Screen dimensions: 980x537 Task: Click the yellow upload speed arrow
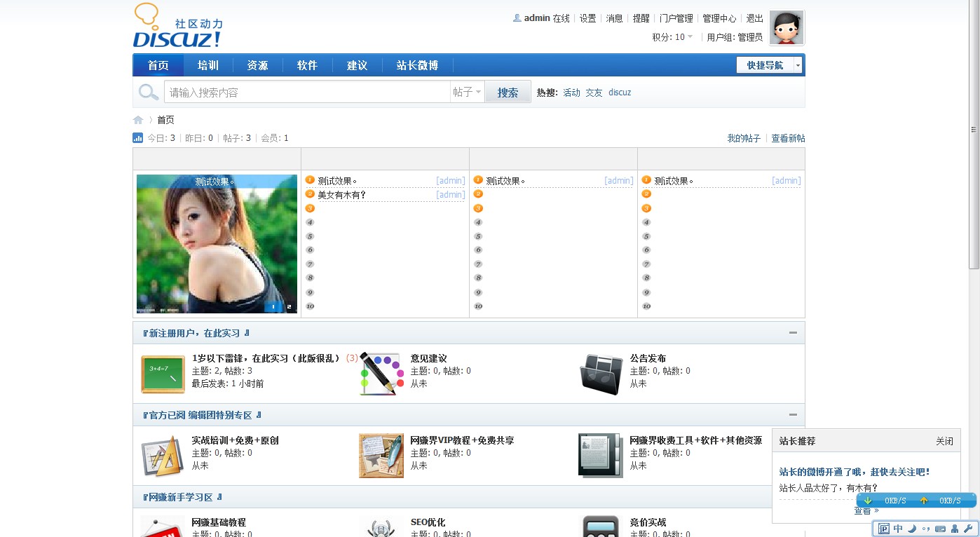click(923, 501)
